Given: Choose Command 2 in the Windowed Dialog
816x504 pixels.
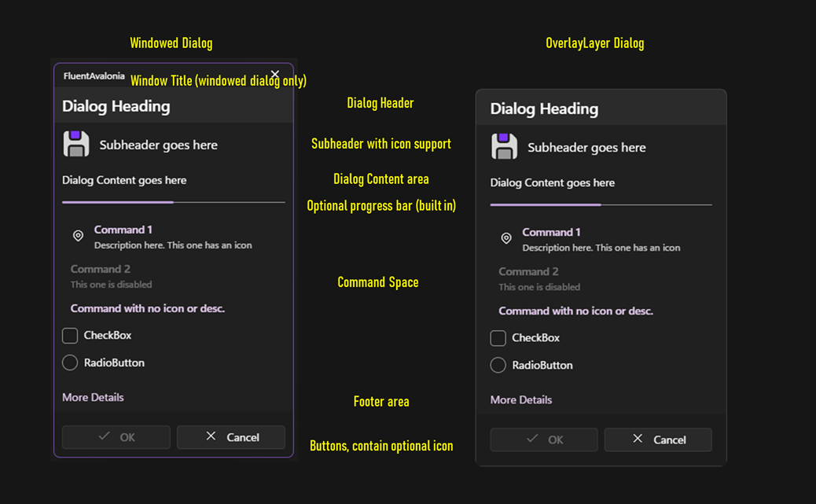Looking at the screenshot, I should pyautogui.click(x=173, y=276).
